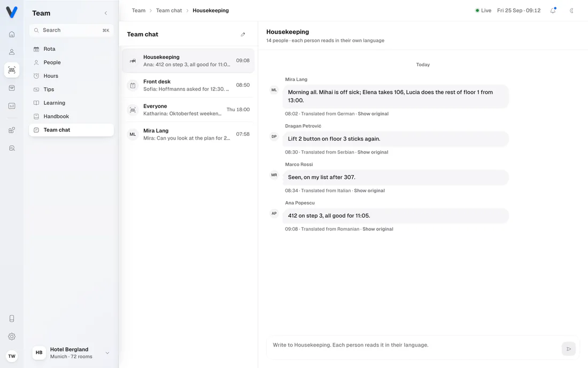Click the Search field in sidebar
The width and height of the screenshot is (588, 368).
click(x=71, y=30)
